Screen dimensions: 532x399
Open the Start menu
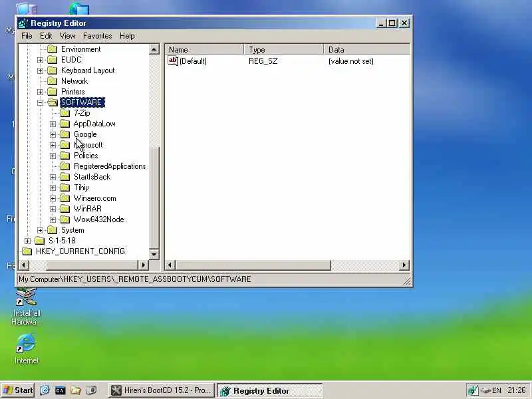pos(18,390)
